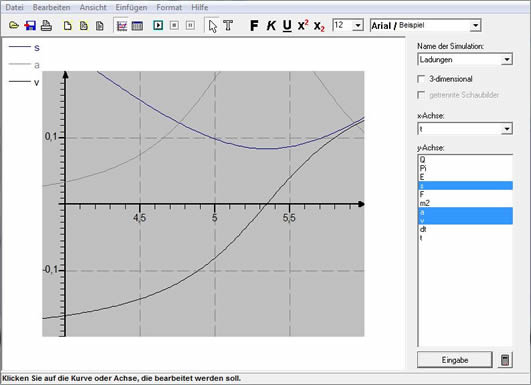The width and height of the screenshot is (531, 385).
Task: Open the Ansicht menu
Action: coord(93,7)
